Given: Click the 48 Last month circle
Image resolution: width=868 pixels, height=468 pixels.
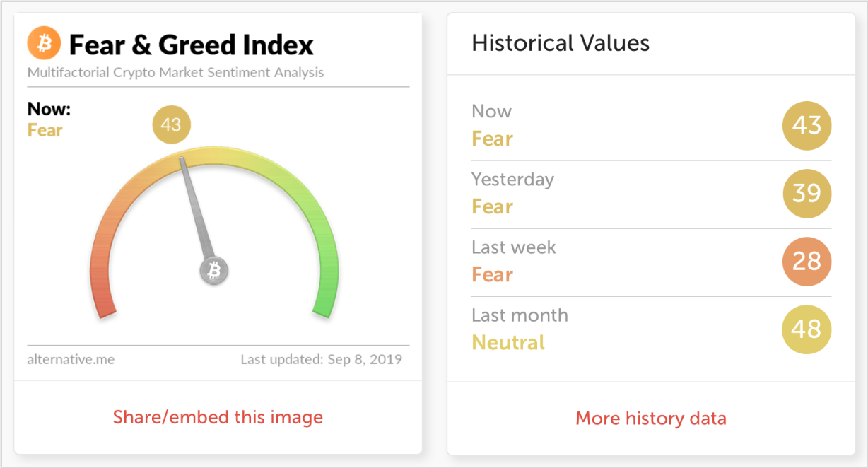Looking at the screenshot, I should pyautogui.click(x=807, y=329).
